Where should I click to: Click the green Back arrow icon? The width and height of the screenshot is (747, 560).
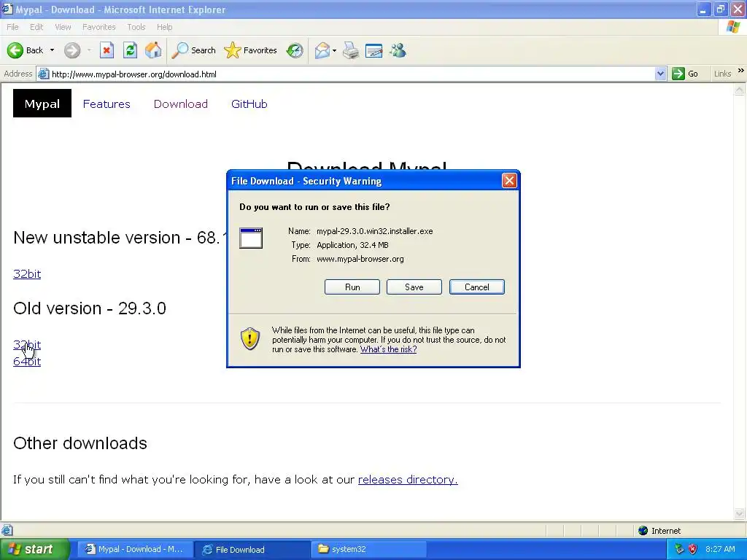click(15, 50)
